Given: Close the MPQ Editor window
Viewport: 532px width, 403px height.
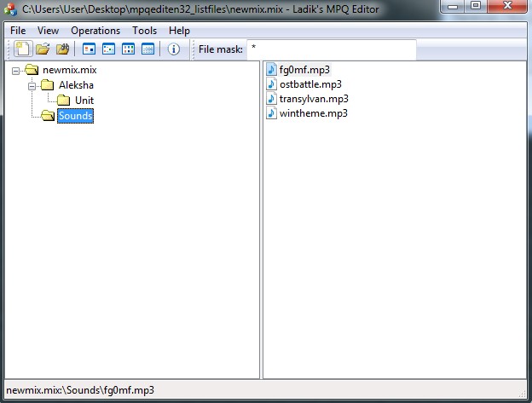Looking at the screenshot, I should pos(507,6).
